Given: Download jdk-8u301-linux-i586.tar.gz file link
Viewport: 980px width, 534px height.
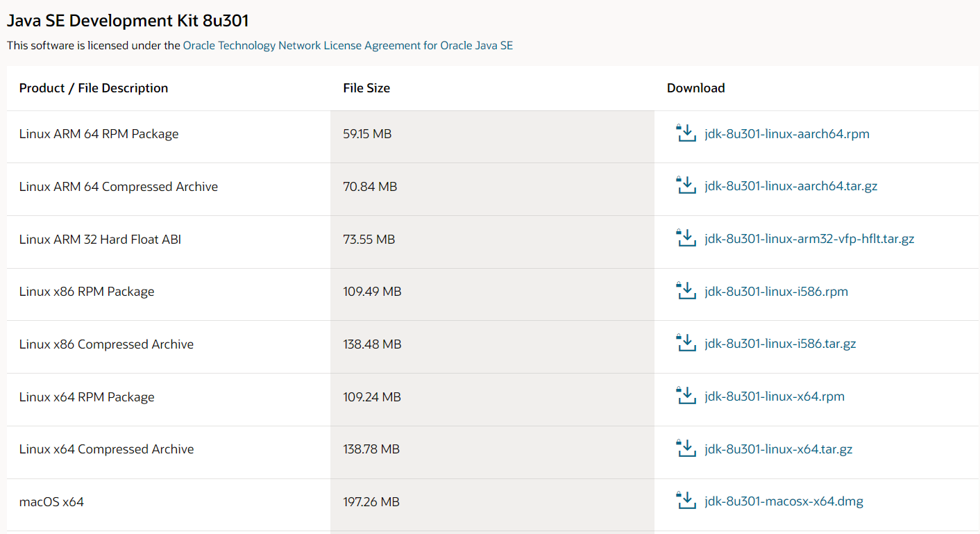Looking at the screenshot, I should coord(780,344).
